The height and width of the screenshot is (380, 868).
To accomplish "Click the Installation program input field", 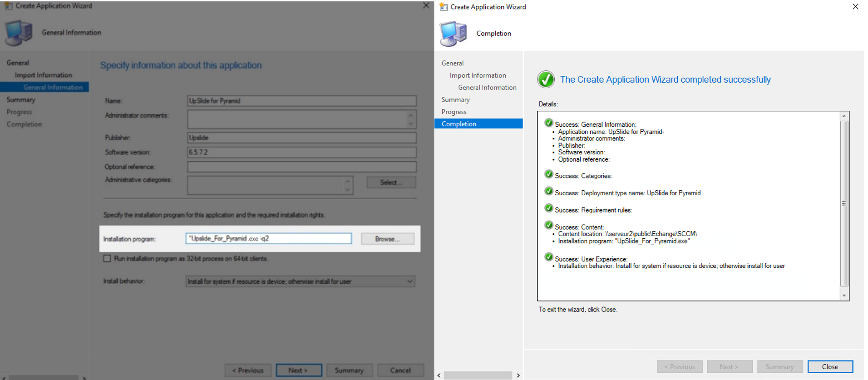I will click(x=268, y=238).
